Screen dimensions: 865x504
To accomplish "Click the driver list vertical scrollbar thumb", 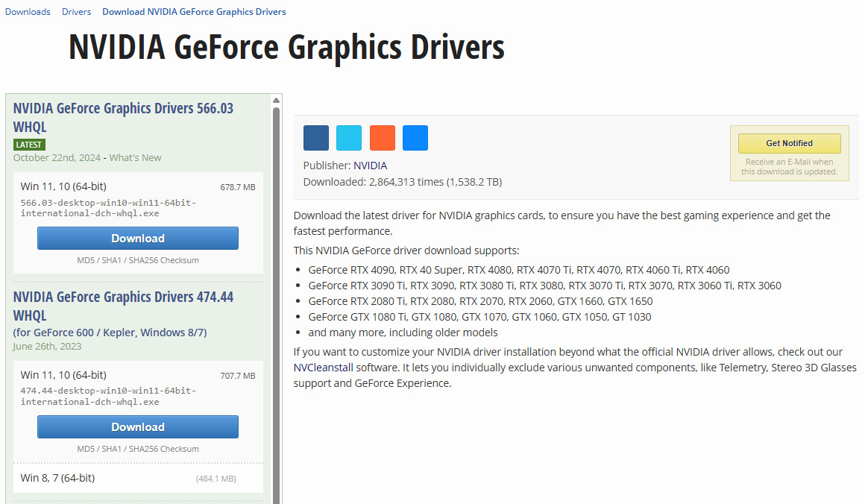I will click(x=277, y=298).
